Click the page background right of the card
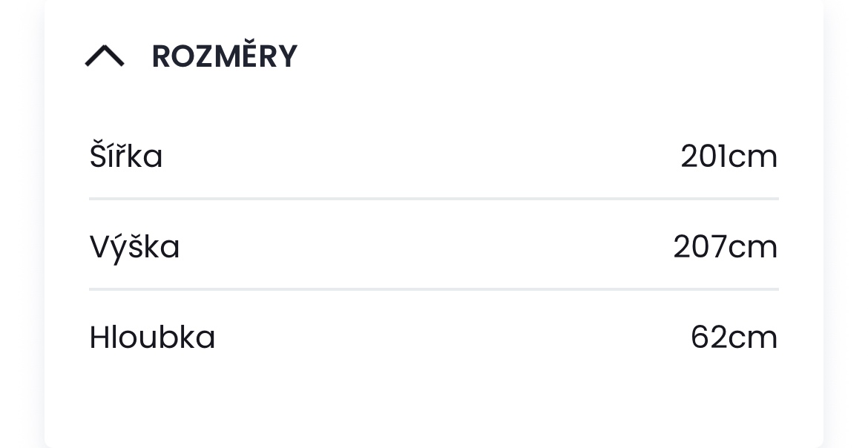Screen dimensions: 868x448 click(847, 223)
